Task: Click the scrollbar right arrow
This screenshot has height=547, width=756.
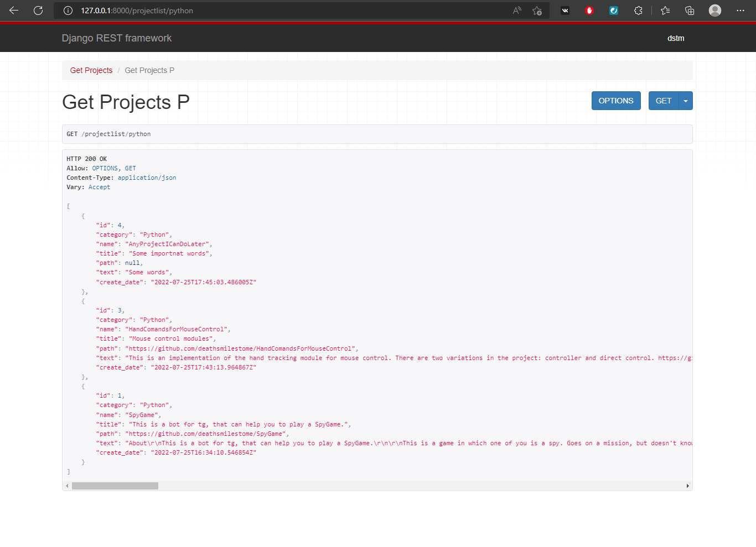Action: click(687, 486)
